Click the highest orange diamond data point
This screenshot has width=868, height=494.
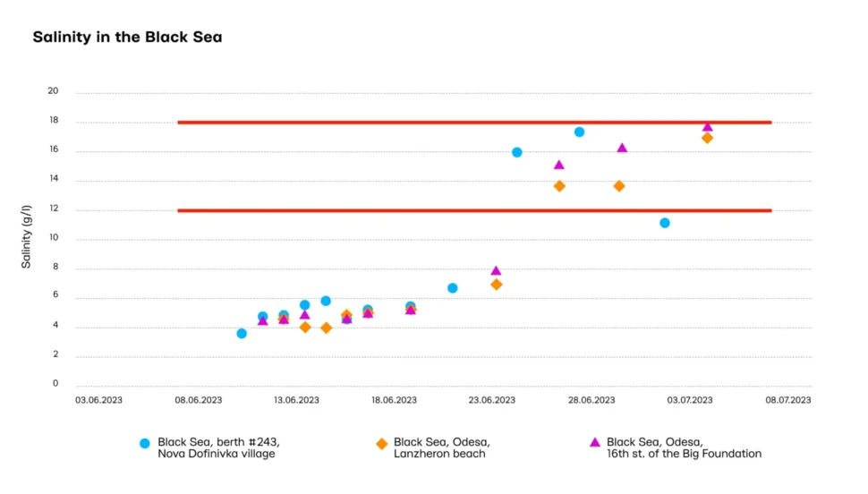coord(707,138)
